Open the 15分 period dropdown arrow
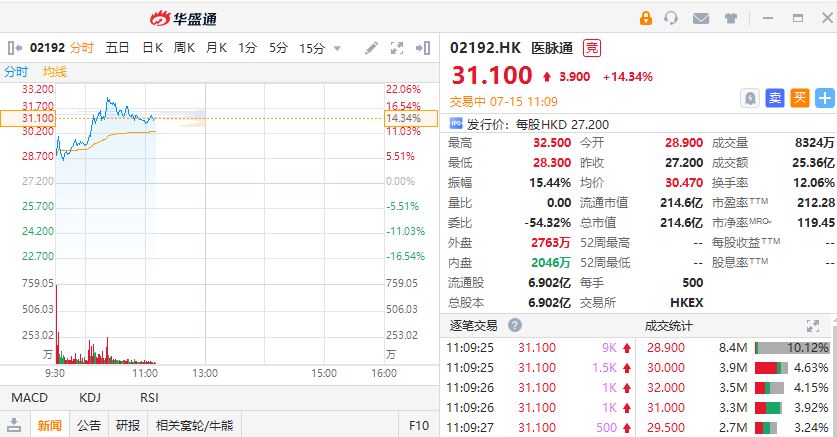Image resolution: width=837 pixels, height=437 pixels. click(x=337, y=47)
